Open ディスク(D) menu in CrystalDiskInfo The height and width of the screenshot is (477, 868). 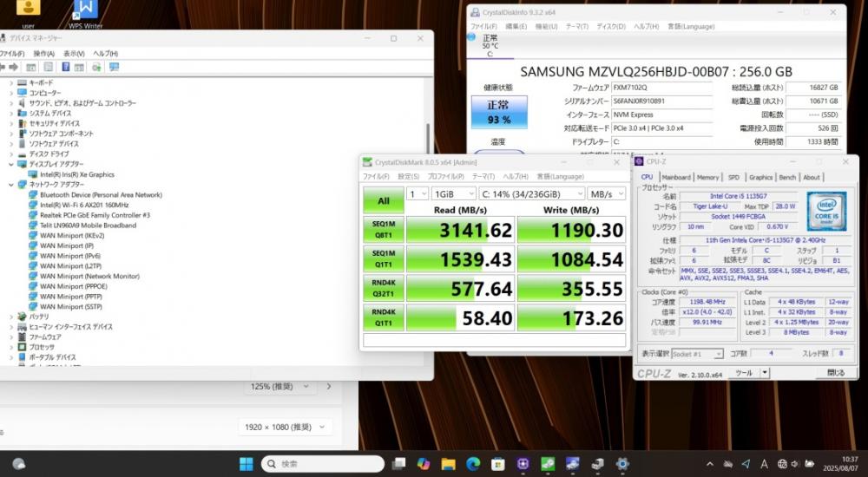(x=610, y=27)
